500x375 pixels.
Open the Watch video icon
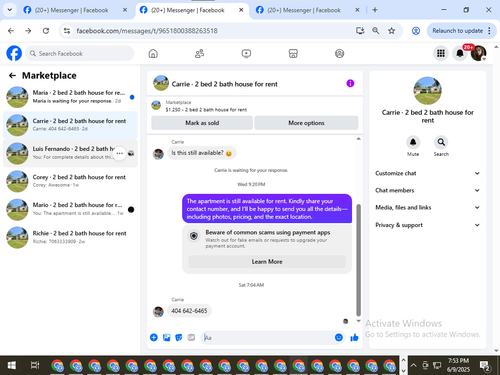coord(246,53)
